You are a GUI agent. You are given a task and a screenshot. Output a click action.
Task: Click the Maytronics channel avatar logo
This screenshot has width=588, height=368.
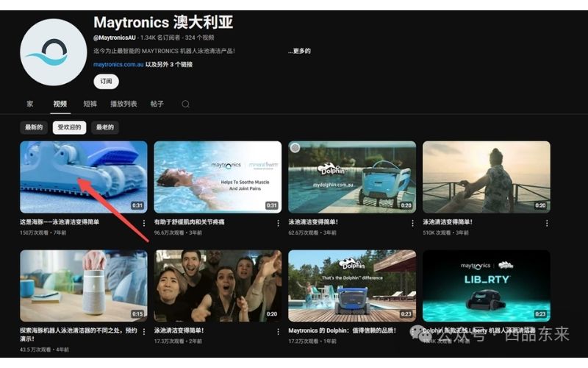click(53, 52)
